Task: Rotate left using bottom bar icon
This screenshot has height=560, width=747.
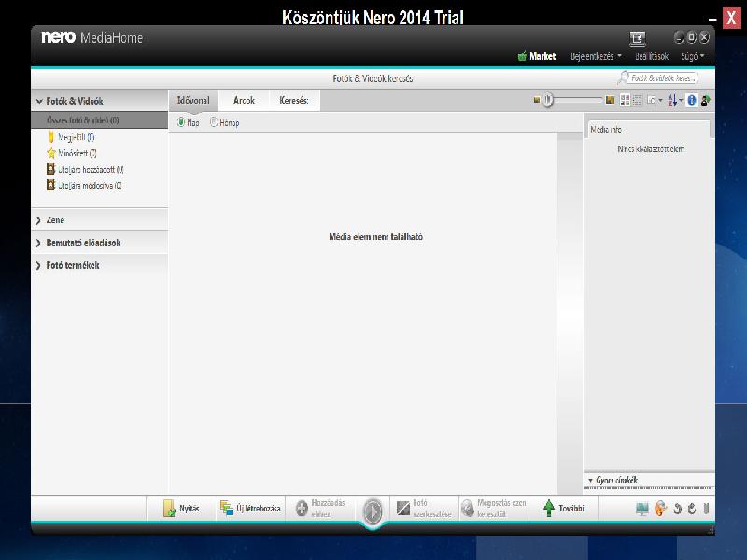Action: (678, 509)
